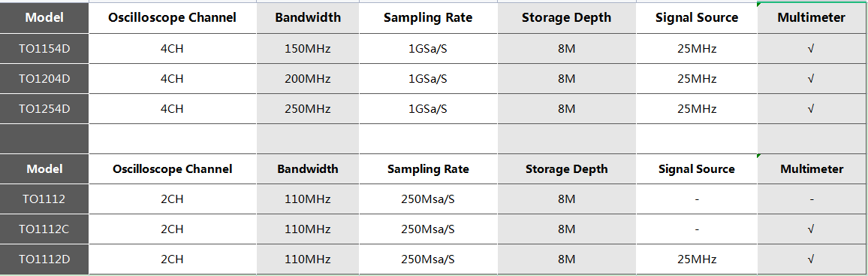Image resolution: width=868 pixels, height=276 pixels.
Task: Click the first Multimeter header cell
Action: pyautogui.click(x=812, y=18)
